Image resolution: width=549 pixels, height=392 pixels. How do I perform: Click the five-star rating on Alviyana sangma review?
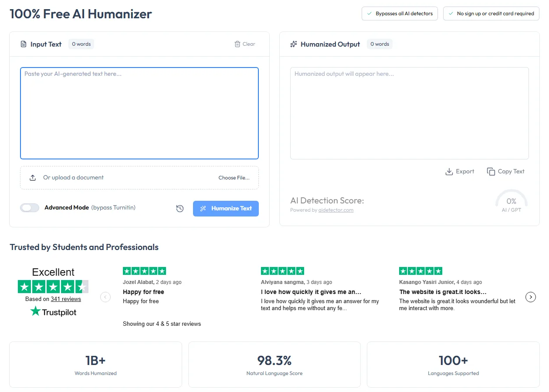click(x=282, y=271)
